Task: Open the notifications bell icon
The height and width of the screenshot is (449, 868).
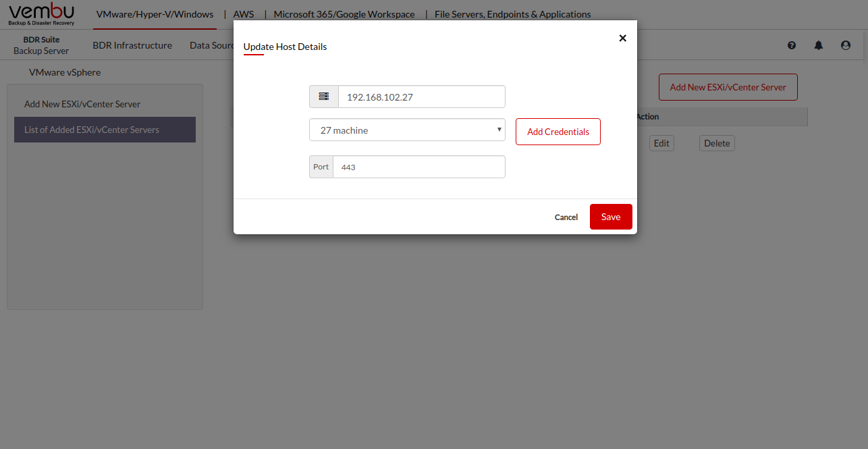Action: click(x=819, y=45)
